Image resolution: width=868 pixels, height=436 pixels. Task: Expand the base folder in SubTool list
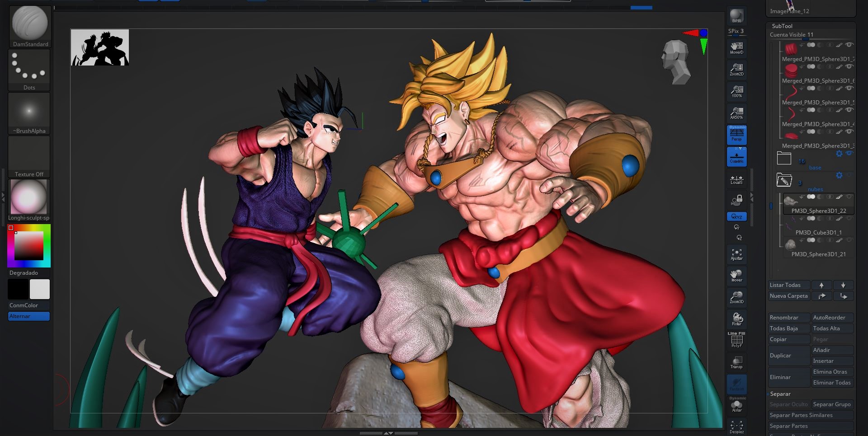coord(784,158)
